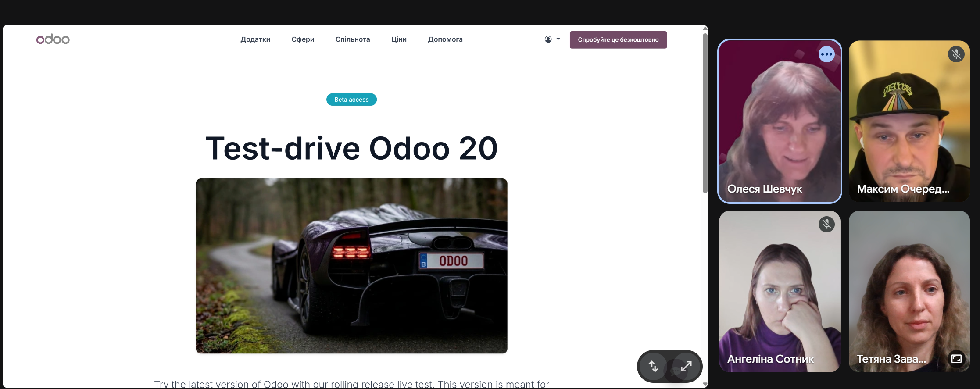Click the Odoo logo
Screen dimensions: 980x389
tap(53, 39)
